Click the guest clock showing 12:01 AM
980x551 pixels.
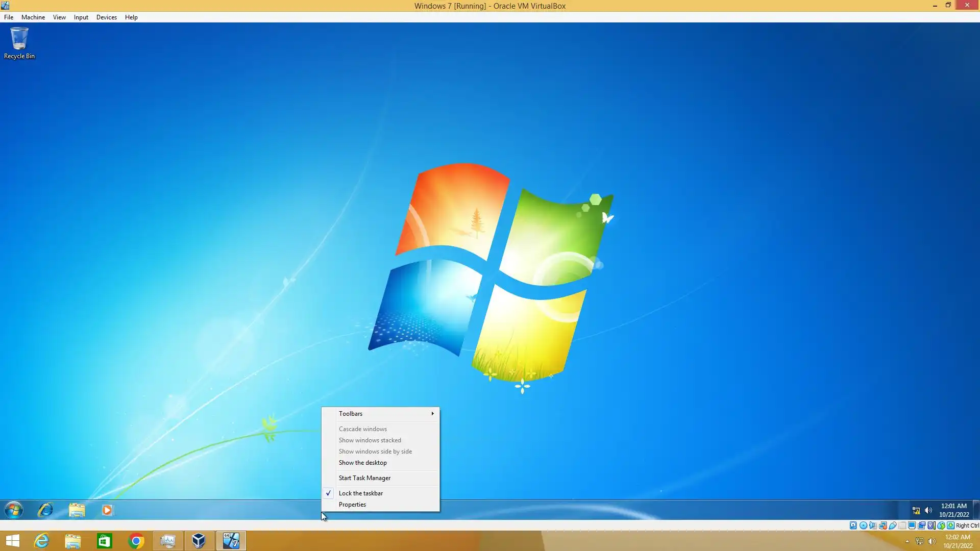click(x=953, y=510)
